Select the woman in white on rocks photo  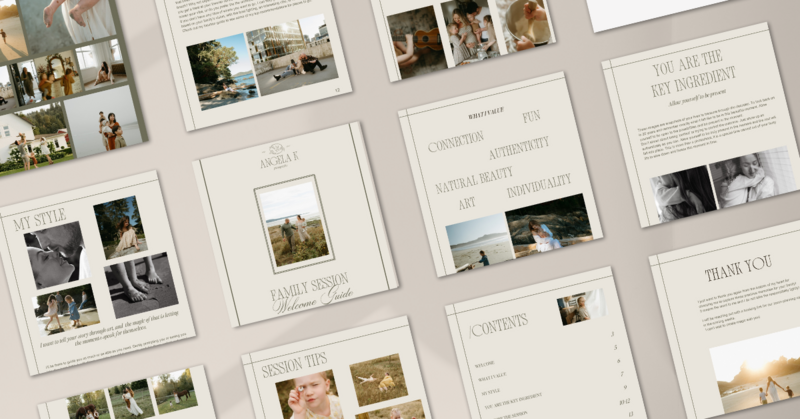(x=549, y=226)
